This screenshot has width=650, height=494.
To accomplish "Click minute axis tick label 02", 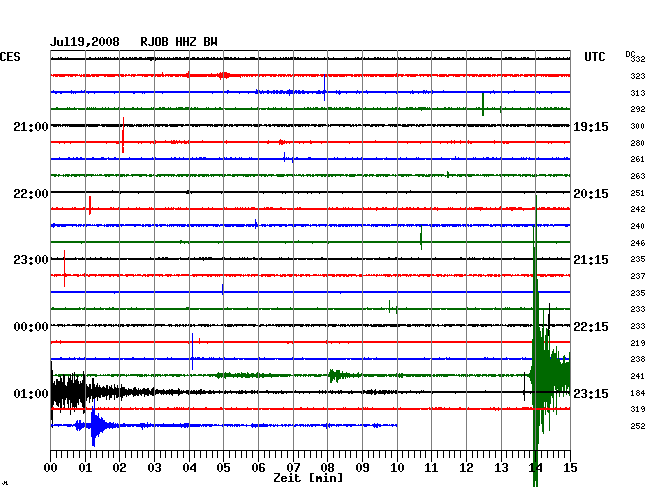I will tap(119, 468).
